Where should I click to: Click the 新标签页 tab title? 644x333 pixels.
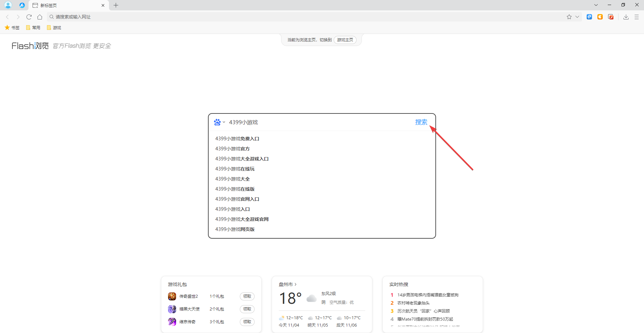pyautogui.click(x=49, y=5)
